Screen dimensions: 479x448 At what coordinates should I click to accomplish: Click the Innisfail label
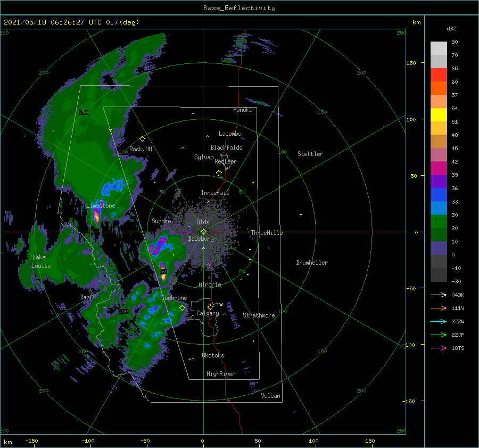[215, 193]
